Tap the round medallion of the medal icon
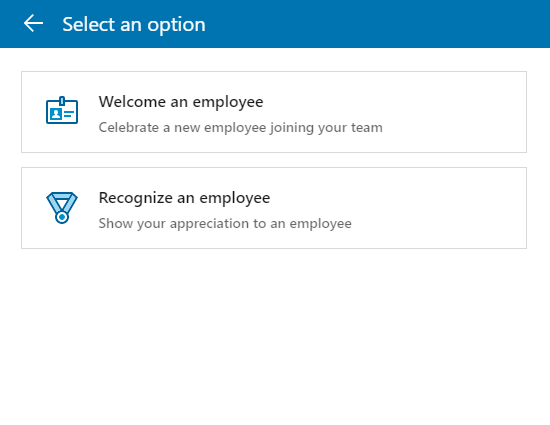The height and width of the screenshot is (425, 550). (x=62, y=217)
